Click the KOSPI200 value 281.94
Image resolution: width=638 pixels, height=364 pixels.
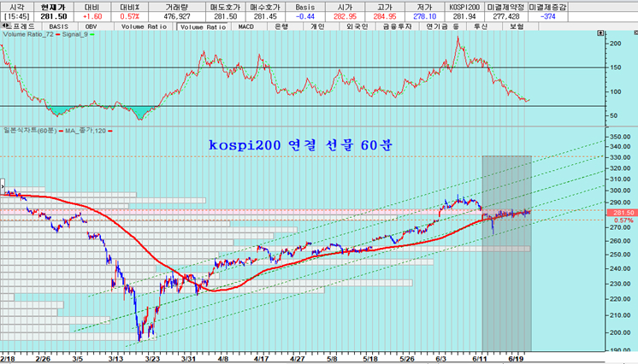point(464,17)
